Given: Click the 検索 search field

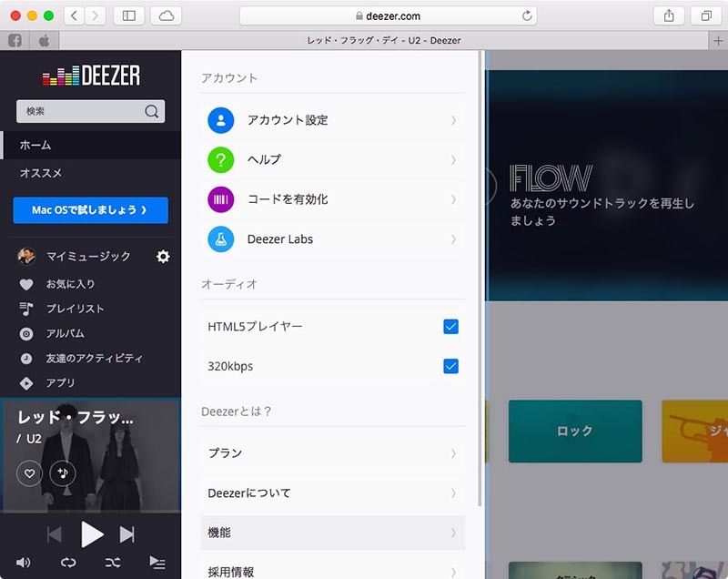Looking at the screenshot, I should [x=90, y=111].
